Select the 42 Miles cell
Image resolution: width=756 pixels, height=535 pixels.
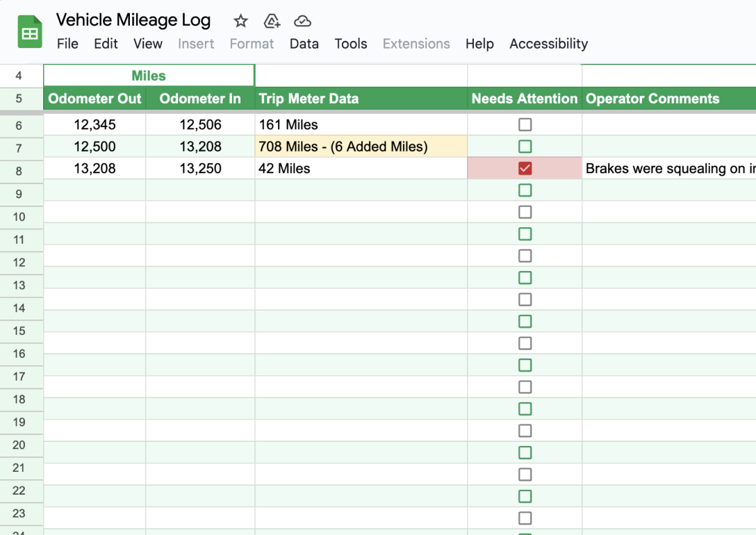[x=361, y=168]
